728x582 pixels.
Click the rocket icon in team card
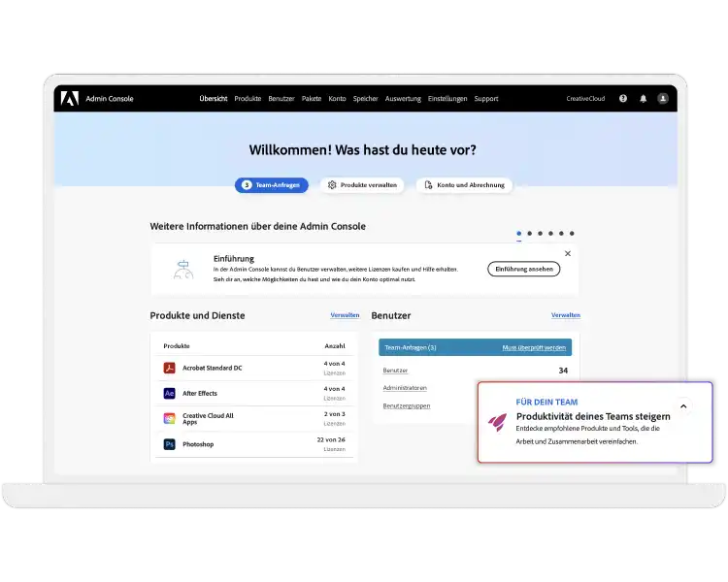tap(498, 422)
